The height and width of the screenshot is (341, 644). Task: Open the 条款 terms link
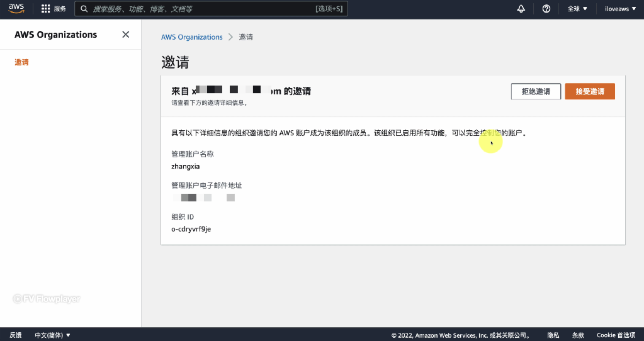578,335
